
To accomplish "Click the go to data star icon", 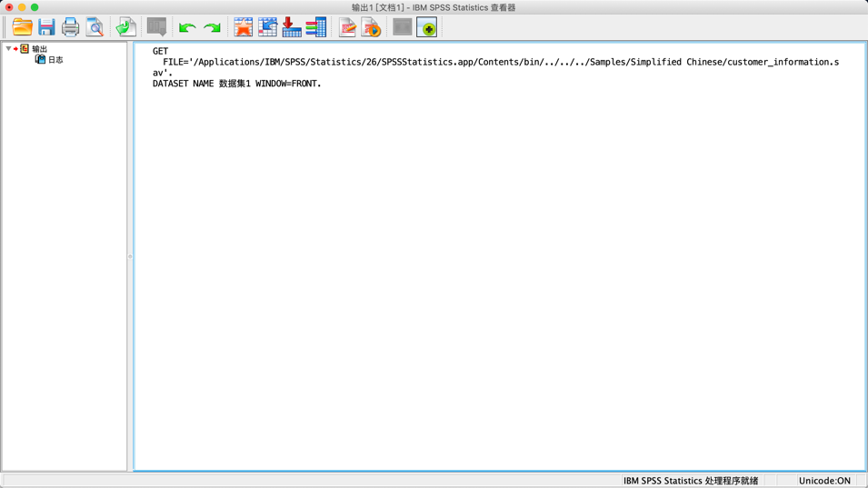I will [243, 27].
